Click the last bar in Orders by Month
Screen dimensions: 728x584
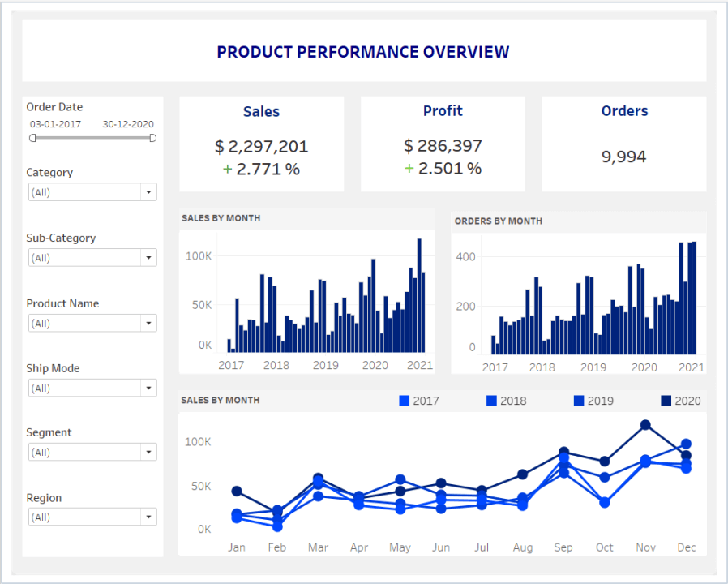(694, 298)
